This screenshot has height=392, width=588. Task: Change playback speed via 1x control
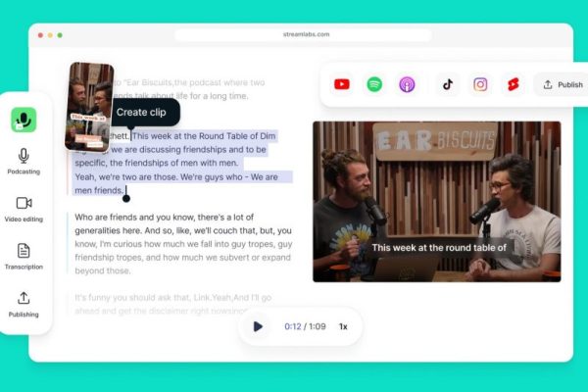coord(343,326)
